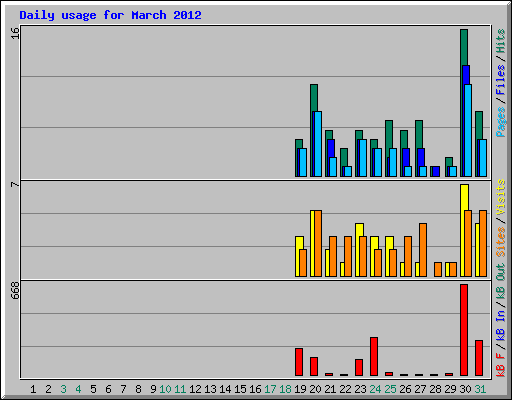Select the green weekend day "3" label
The image size is (512, 400).
coord(63,389)
